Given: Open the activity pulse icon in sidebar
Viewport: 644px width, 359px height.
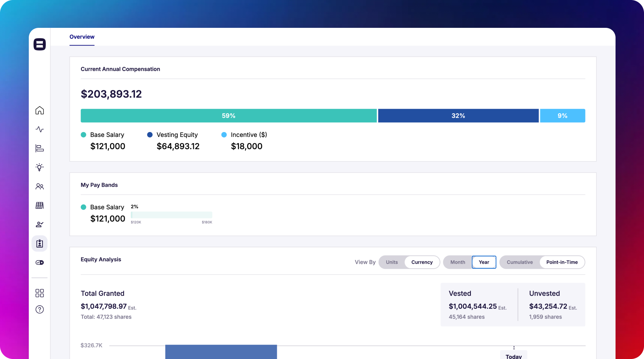Looking at the screenshot, I should [40, 129].
